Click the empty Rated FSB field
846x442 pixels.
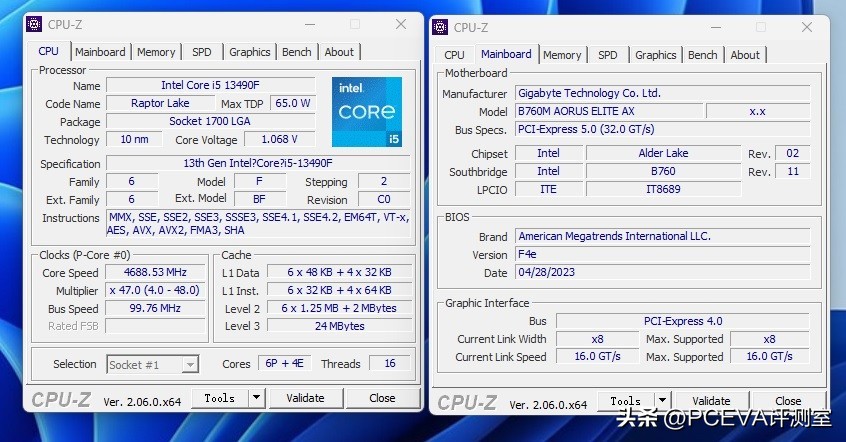coord(155,326)
